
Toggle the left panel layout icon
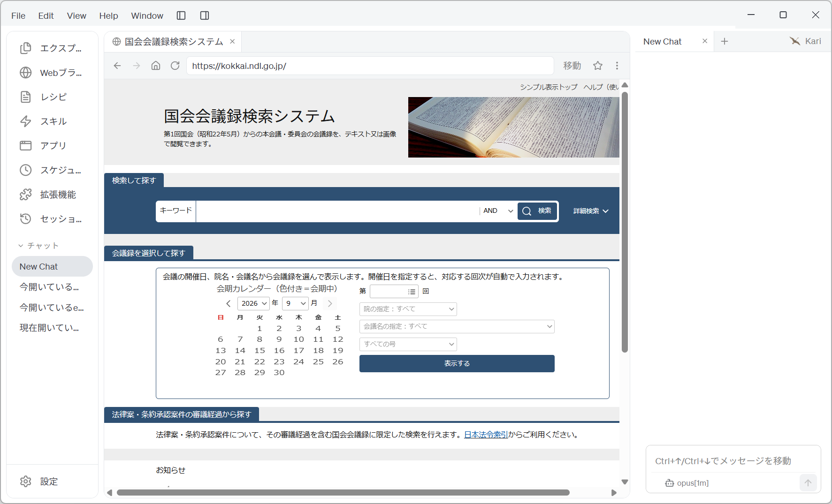pyautogui.click(x=181, y=15)
